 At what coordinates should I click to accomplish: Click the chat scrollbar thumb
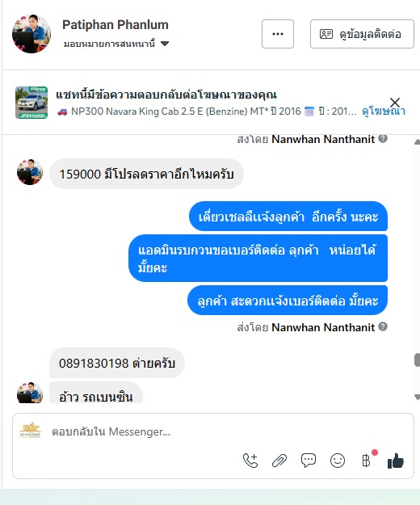(417, 360)
